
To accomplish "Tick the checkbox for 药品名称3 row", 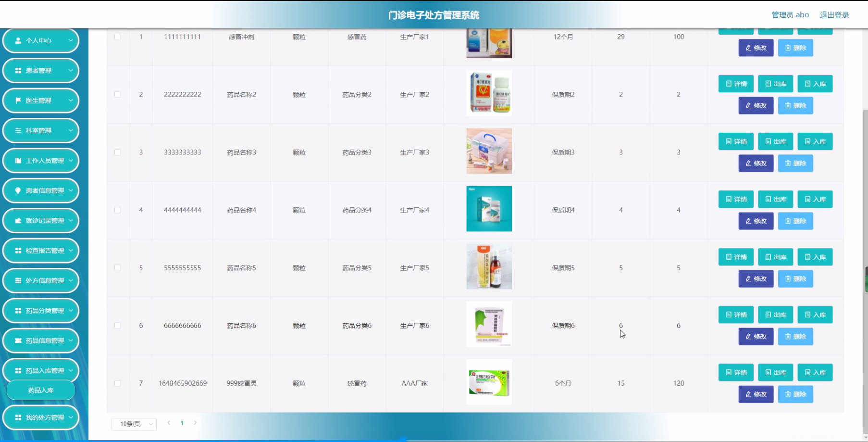I will (117, 152).
